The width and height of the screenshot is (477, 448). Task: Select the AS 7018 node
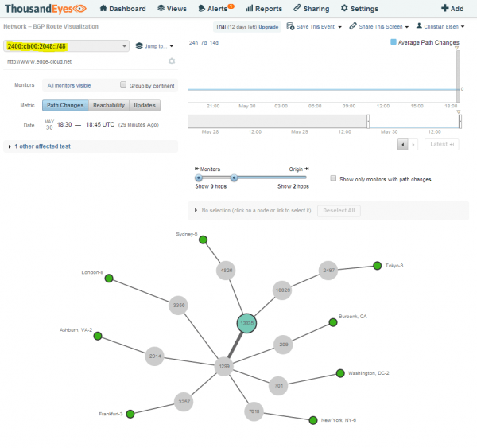click(254, 411)
